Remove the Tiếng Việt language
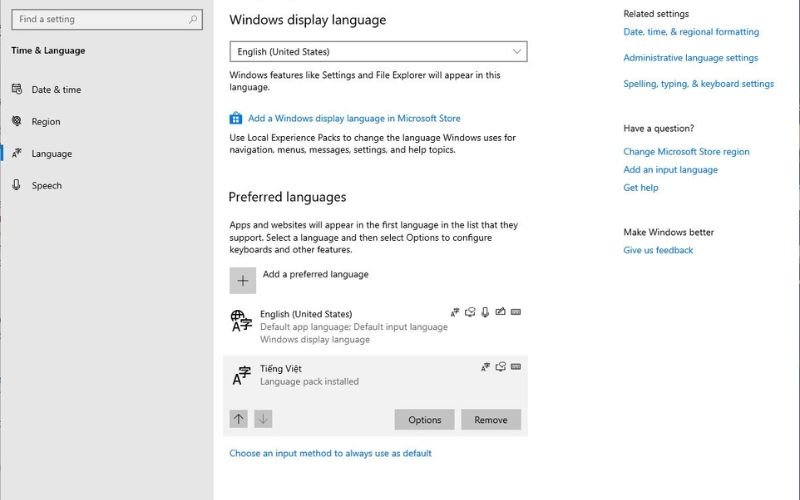 point(491,419)
